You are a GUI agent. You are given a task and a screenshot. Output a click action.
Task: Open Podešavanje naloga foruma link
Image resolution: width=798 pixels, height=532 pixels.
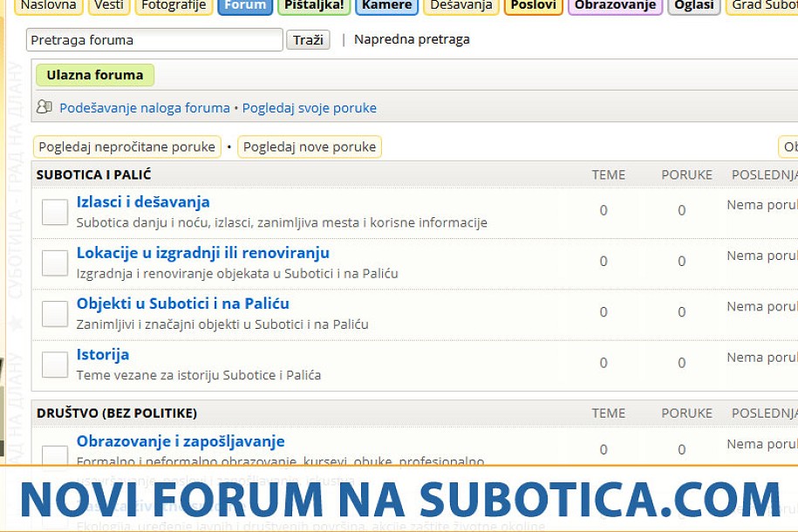click(145, 108)
